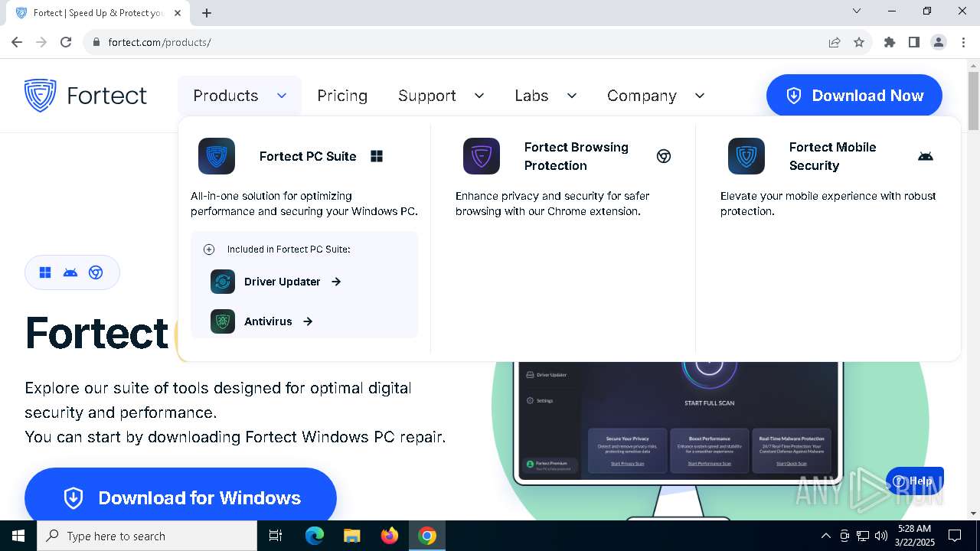Open the tab search dropdown arrow in Chrome

pos(857,11)
